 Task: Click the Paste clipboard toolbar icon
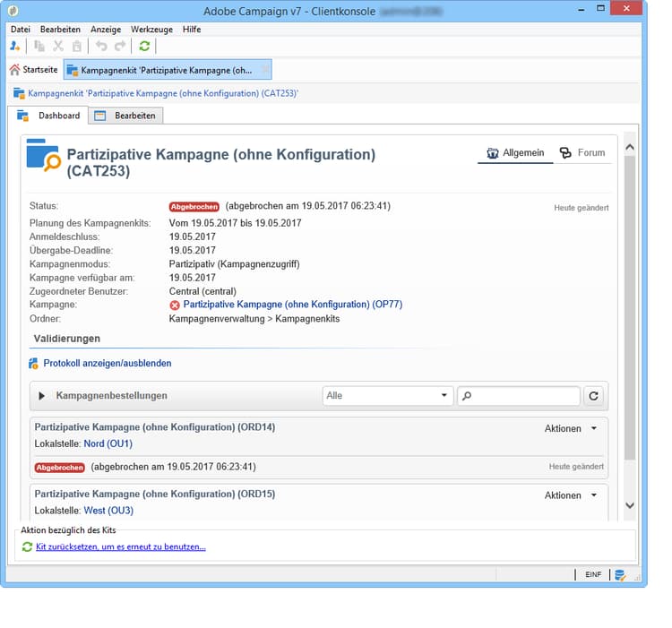click(77, 46)
